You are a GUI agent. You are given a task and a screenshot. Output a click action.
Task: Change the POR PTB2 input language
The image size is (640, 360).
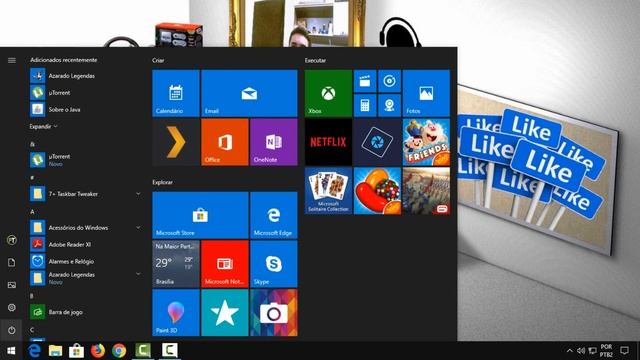pyautogui.click(x=607, y=351)
